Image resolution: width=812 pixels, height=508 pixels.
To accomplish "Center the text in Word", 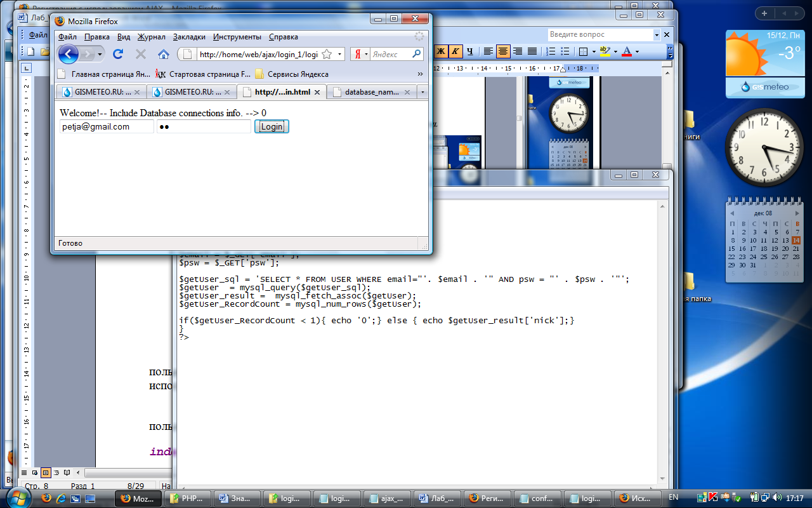I will pyautogui.click(x=503, y=51).
